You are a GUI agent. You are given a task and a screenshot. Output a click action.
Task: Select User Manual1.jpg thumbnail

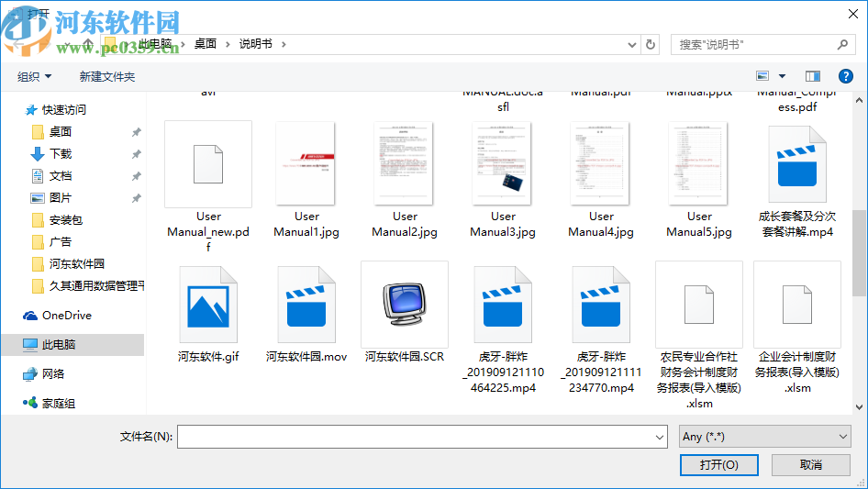[306, 164]
